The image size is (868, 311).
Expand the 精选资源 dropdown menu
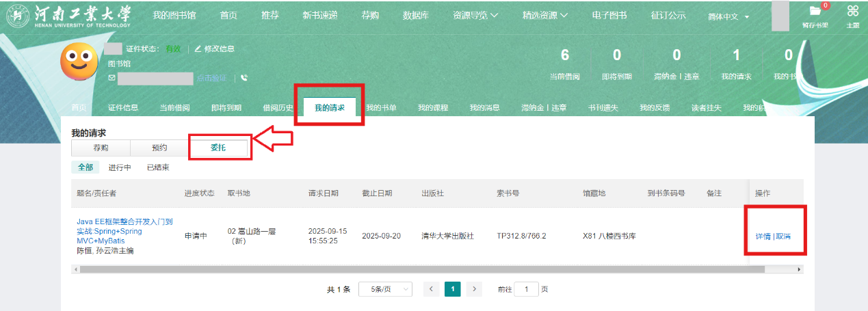click(x=544, y=15)
